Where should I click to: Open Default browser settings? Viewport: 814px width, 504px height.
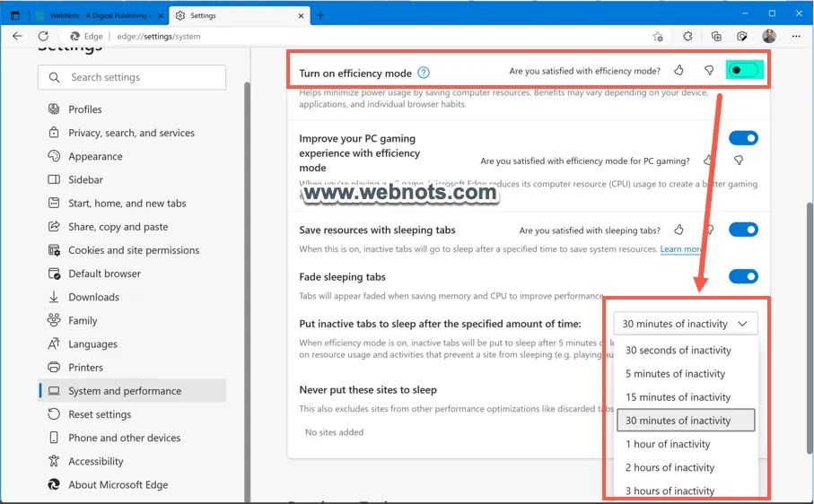132,274
